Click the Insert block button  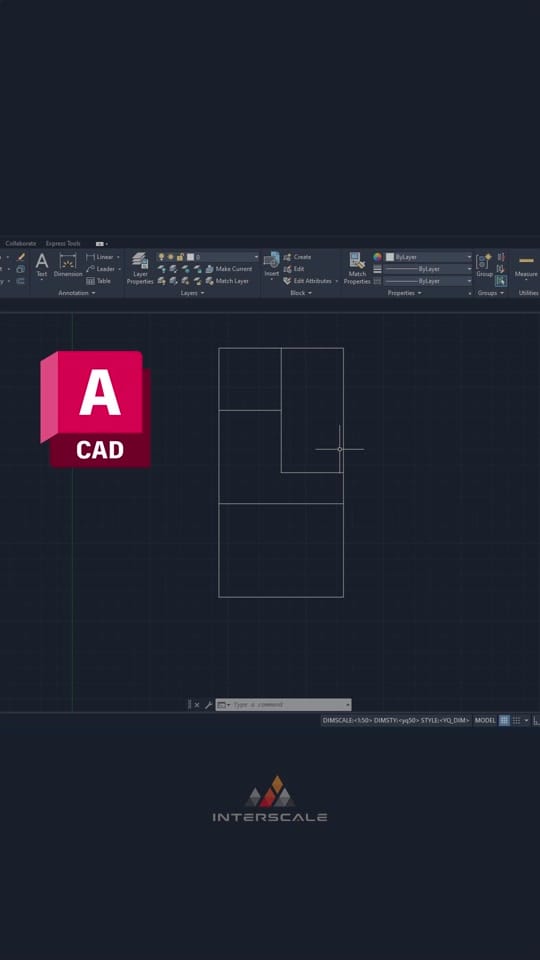coord(271,264)
